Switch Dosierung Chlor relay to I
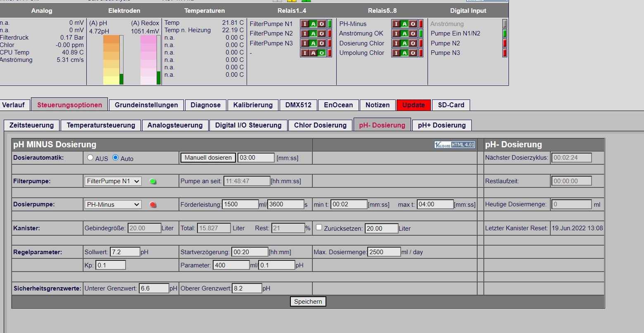Image resolution: width=644 pixels, height=333 pixels. 396,43
